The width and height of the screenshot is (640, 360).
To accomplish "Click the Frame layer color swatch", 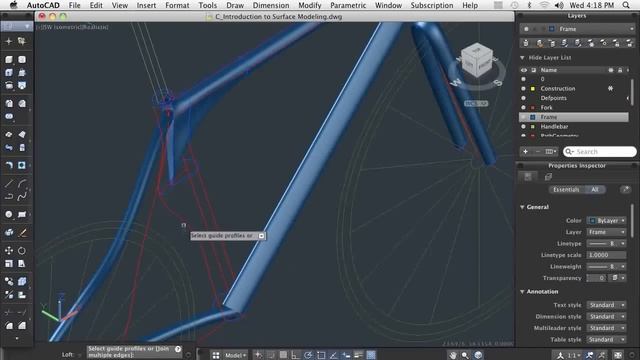I will (x=533, y=117).
